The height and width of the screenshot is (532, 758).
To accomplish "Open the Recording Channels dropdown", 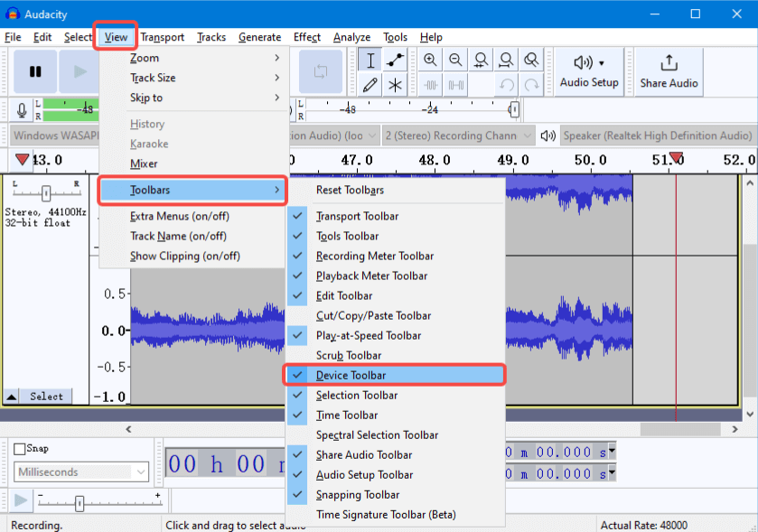I will (458, 135).
